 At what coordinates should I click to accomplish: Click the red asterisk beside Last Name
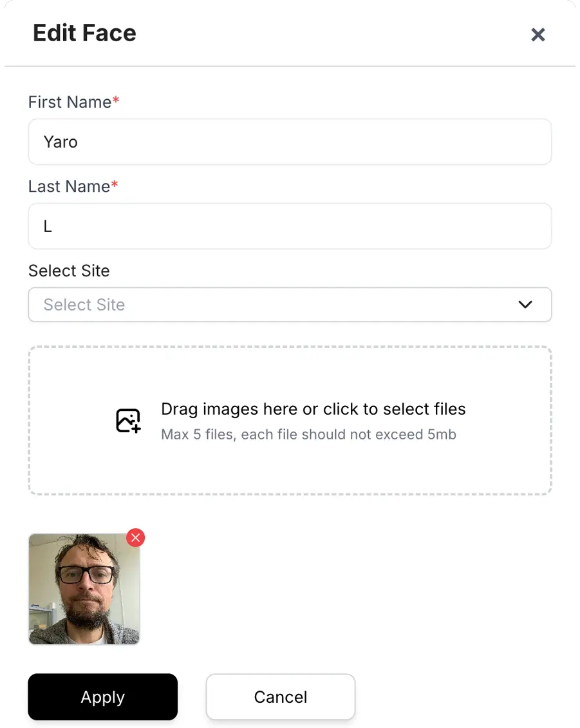coord(115,185)
